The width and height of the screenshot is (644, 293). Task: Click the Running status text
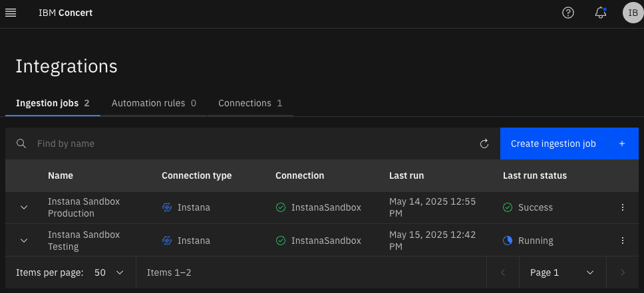tap(536, 241)
